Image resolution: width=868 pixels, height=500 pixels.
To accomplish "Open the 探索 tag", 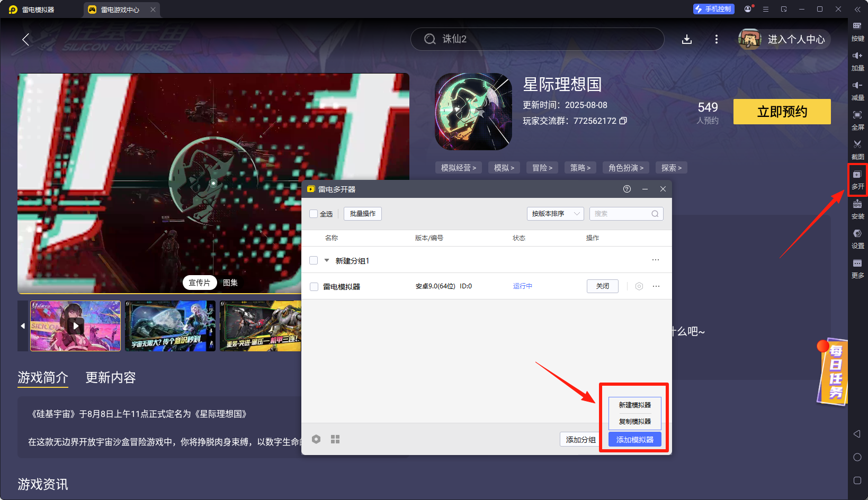I will [672, 168].
